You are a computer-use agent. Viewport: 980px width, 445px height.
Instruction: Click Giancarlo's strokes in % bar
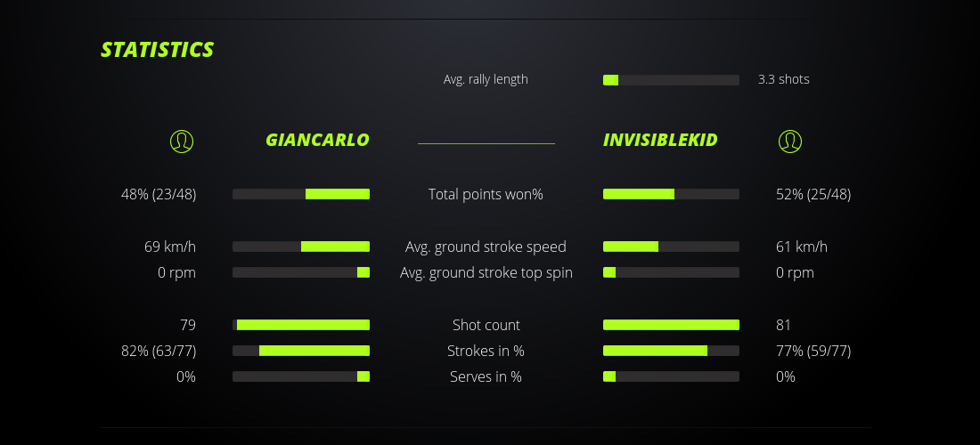click(301, 351)
